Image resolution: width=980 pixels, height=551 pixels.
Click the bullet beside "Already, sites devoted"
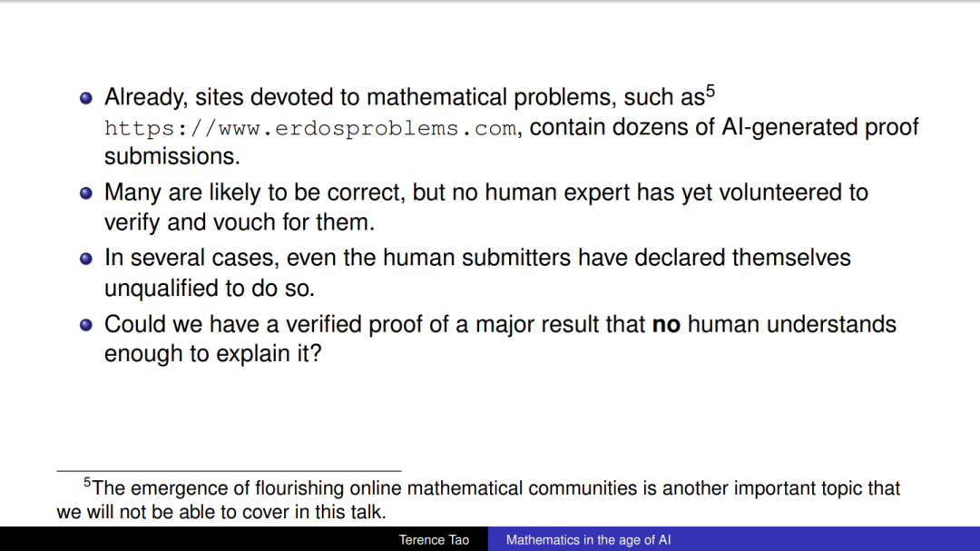tap(86, 98)
